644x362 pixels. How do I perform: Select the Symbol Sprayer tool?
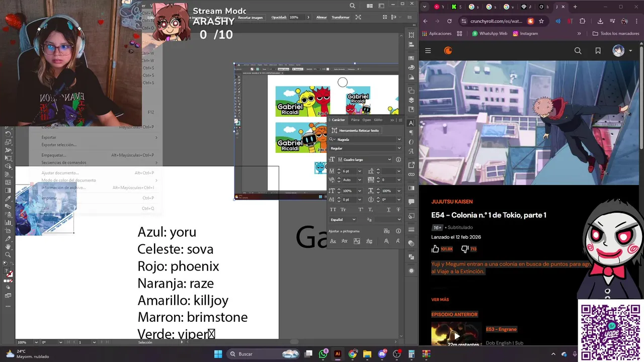tap(8, 215)
